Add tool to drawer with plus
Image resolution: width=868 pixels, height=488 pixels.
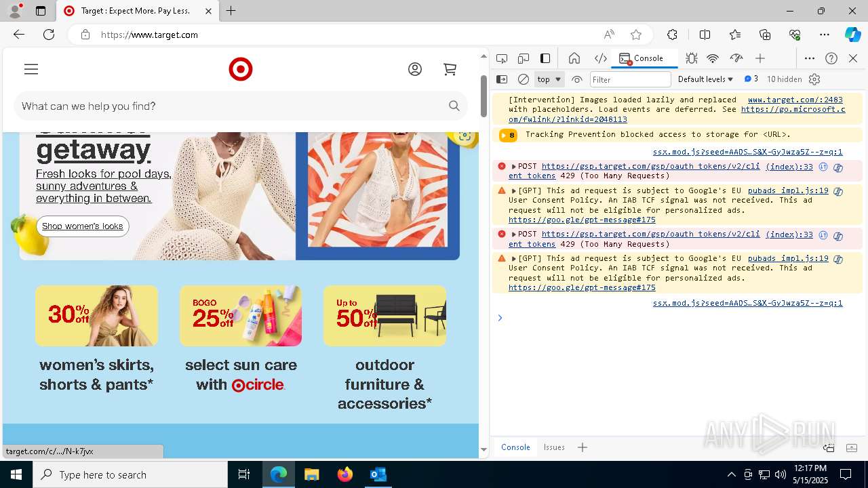(583, 447)
